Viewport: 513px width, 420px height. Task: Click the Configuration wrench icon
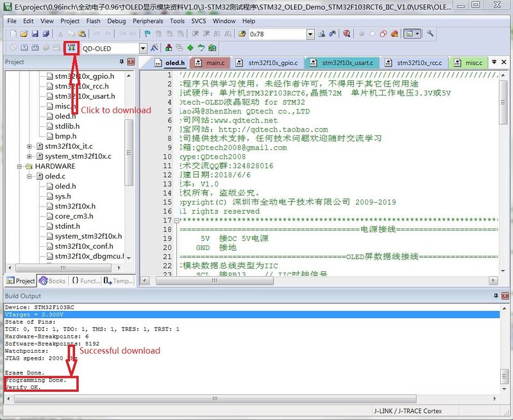click(430, 34)
